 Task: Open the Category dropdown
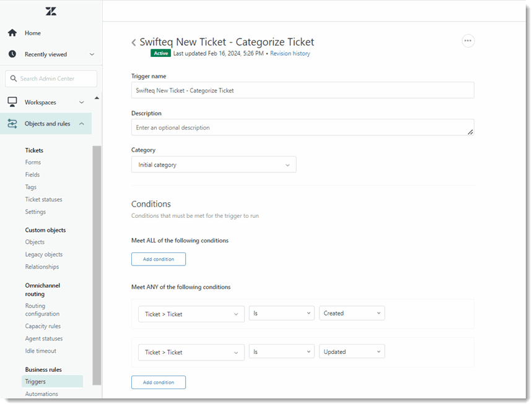pos(214,165)
